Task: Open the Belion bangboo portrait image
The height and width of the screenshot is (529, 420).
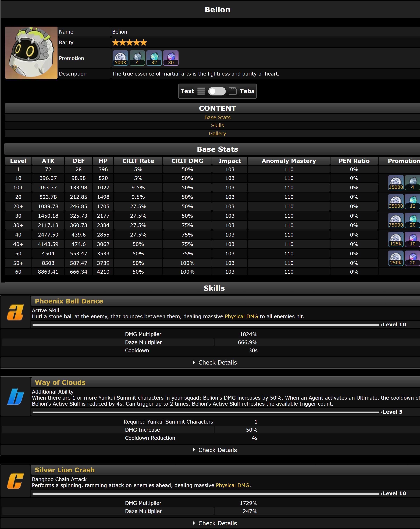Action: [x=31, y=53]
